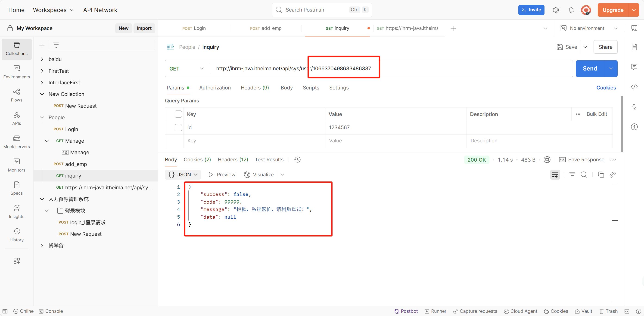The height and width of the screenshot is (316, 644).
Task: Enable the id query param checkbox
Action: tap(178, 127)
